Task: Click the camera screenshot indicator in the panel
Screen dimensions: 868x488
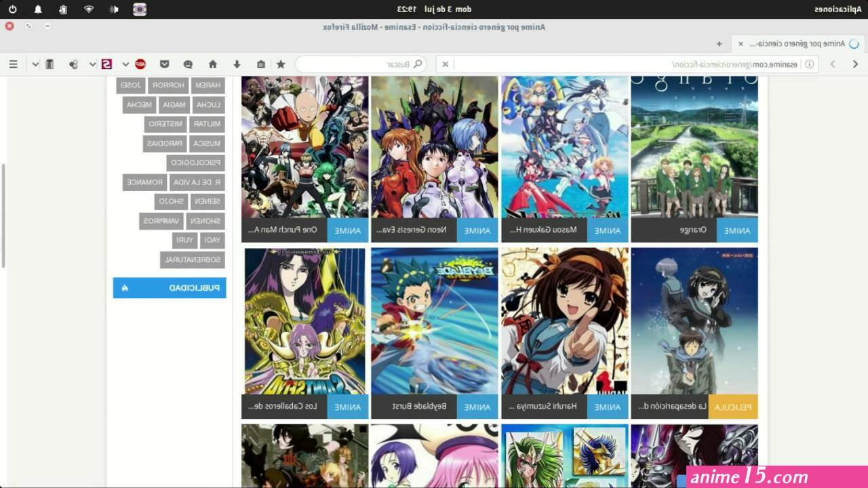Action: click(x=140, y=9)
